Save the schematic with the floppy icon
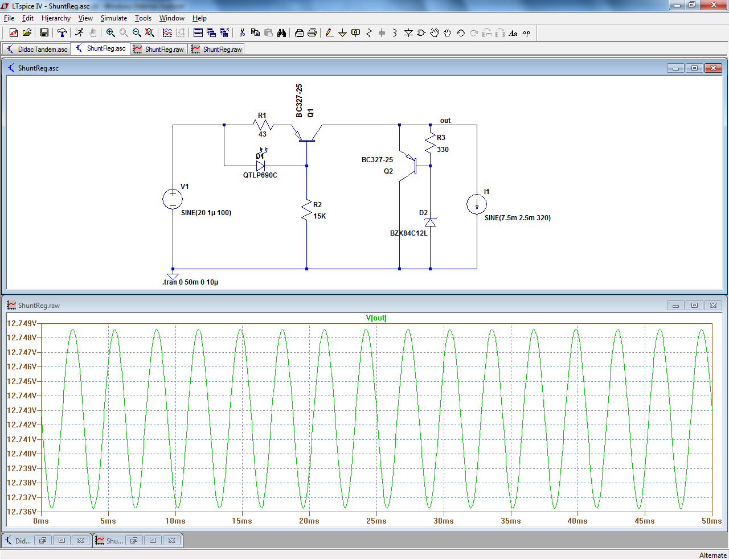 pyautogui.click(x=44, y=33)
